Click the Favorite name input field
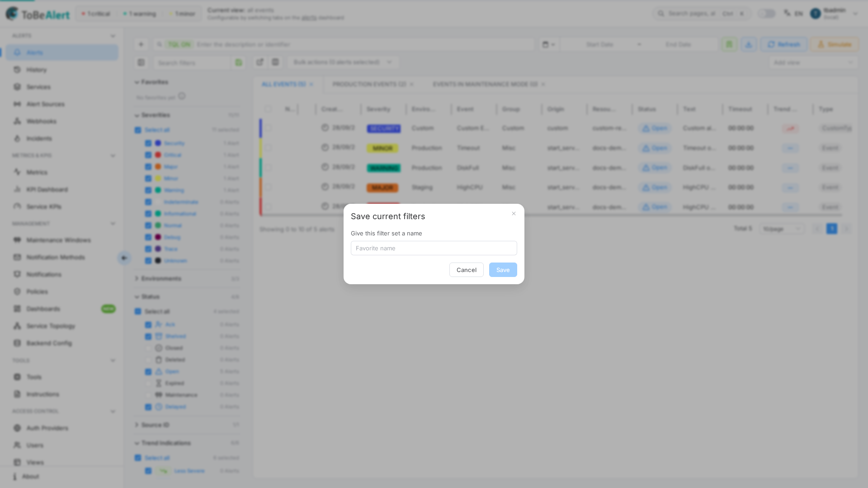The height and width of the screenshot is (488, 868). (x=434, y=248)
